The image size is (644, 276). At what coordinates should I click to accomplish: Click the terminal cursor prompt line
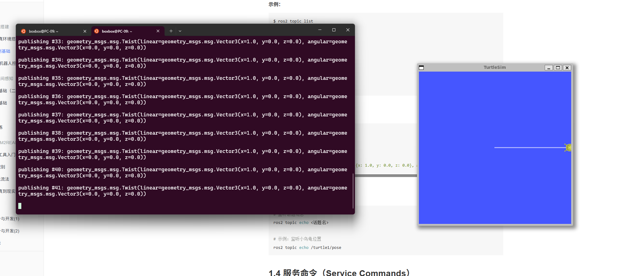point(20,206)
